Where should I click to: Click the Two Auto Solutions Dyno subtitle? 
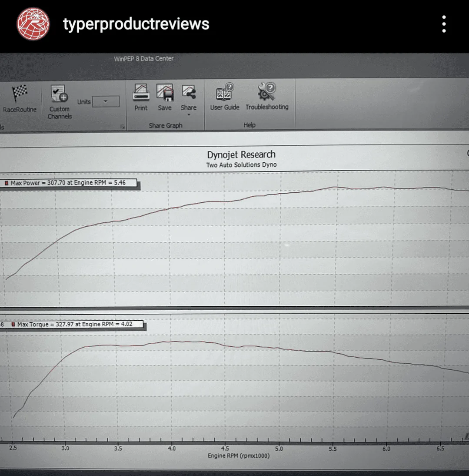(241, 165)
